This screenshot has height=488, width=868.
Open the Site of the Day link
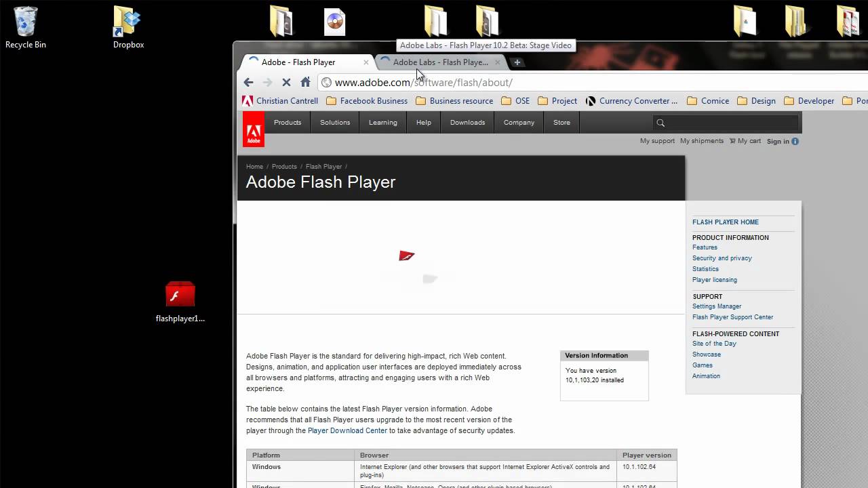pyautogui.click(x=714, y=344)
